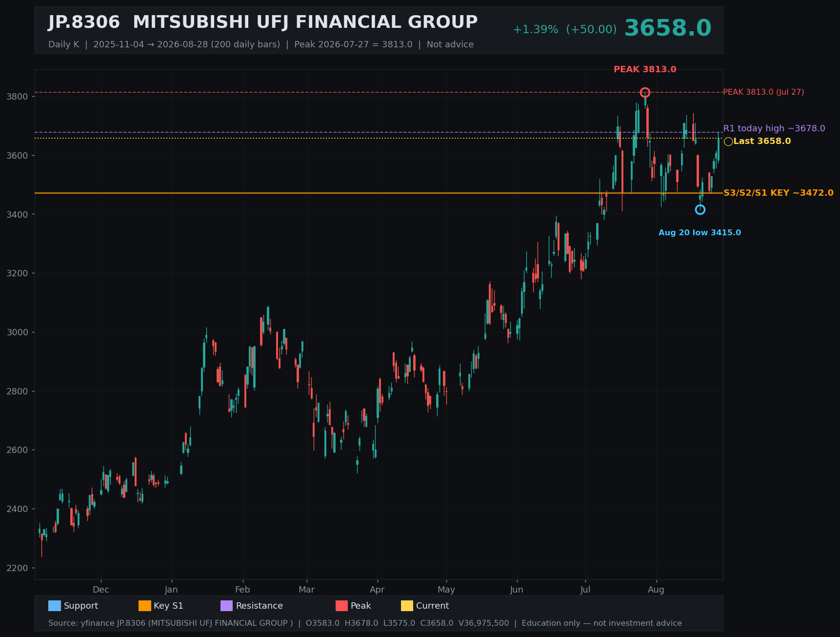This screenshot has height=637, width=840.
Task: Click the 2200 y-axis tick label
Action: pyautogui.click(x=17, y=568)
